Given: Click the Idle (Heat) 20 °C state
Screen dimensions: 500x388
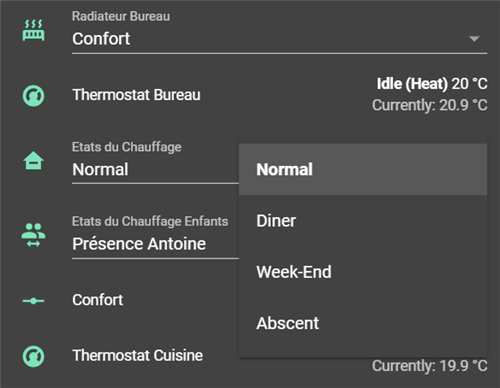Looking at the screenshot, I should pos(432,84).
